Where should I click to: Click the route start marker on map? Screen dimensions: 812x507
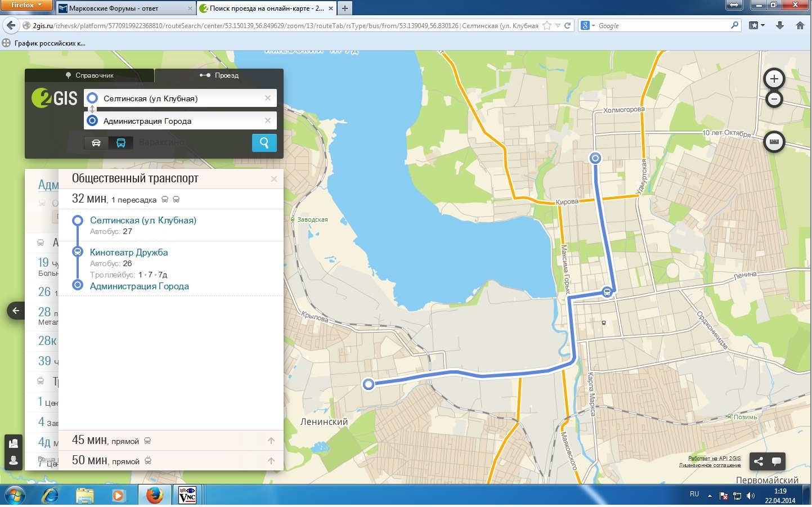[369, 384]
